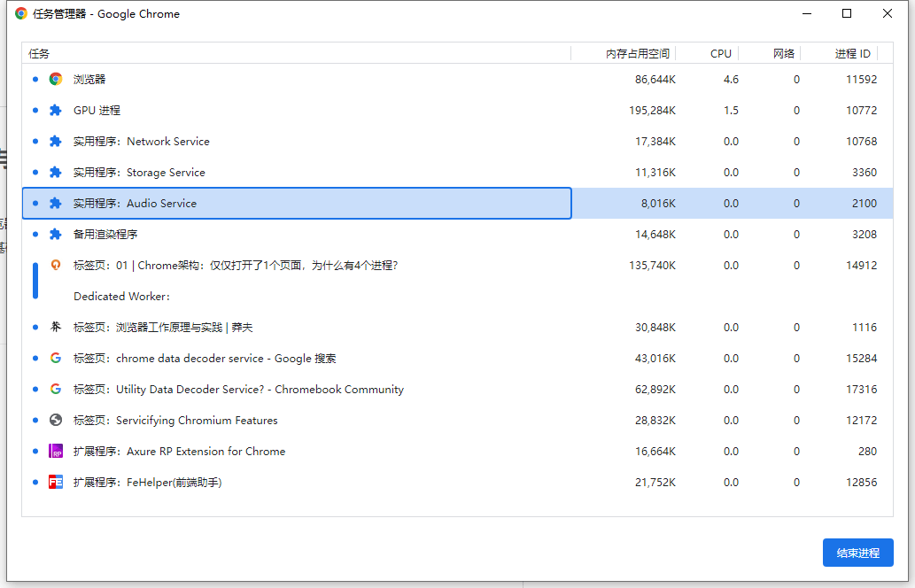915x588 pixels.
Task: Select Servicifying Chromium Features row
Action: coord(457,420)
